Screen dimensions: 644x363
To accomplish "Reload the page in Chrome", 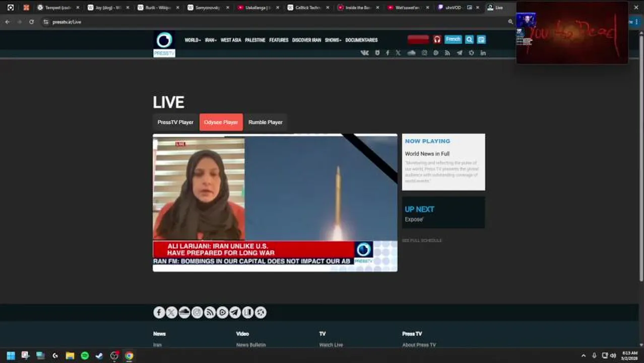I will [31, 22].
